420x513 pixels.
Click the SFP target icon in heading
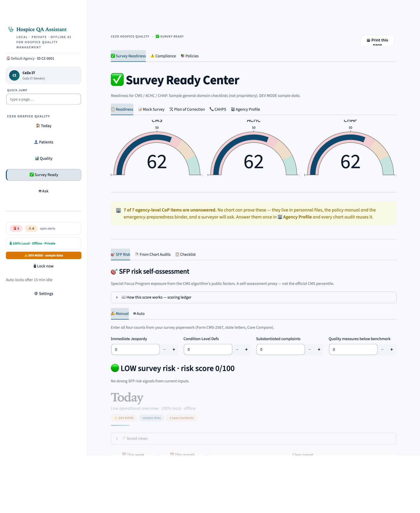click(114, 272)
